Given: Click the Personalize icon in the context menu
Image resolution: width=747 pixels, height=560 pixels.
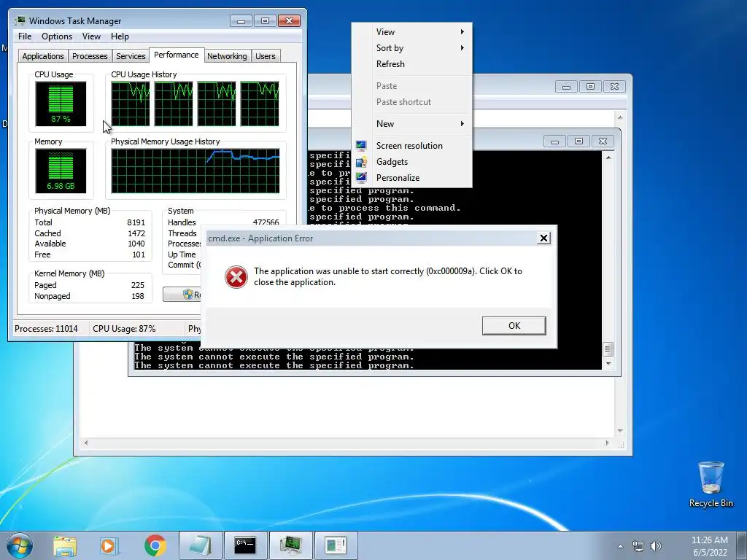Looking at the screenshot, I should click(x=362, y=178).
